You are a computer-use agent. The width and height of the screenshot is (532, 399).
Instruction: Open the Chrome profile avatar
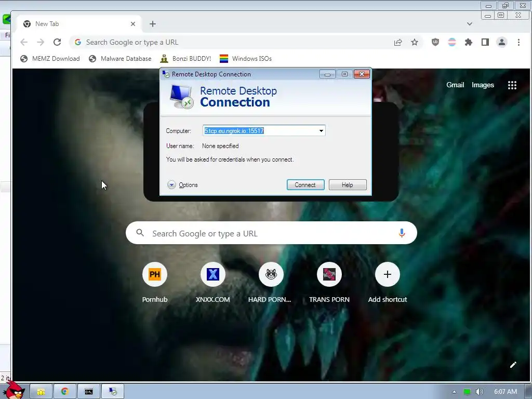[x=502, y=42]
